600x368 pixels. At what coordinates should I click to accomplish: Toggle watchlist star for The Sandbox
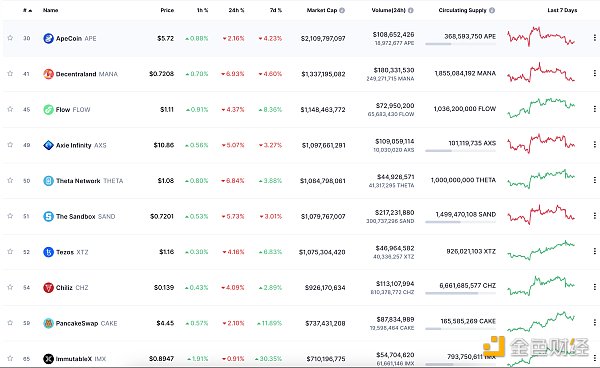point(10,216)
